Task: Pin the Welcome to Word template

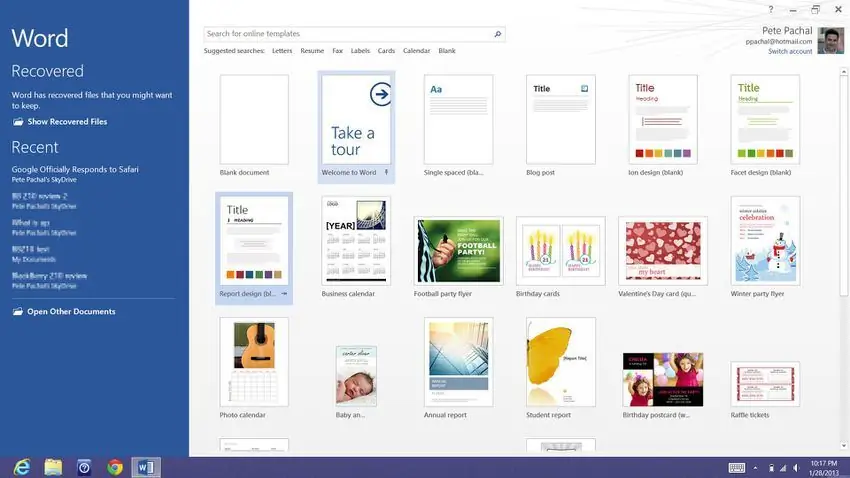Action: 387,172
